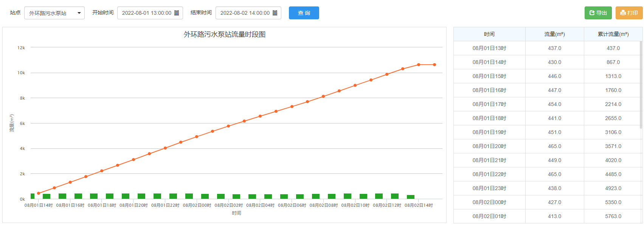Open the 站点 station dropdown

[x=54, y=13]
